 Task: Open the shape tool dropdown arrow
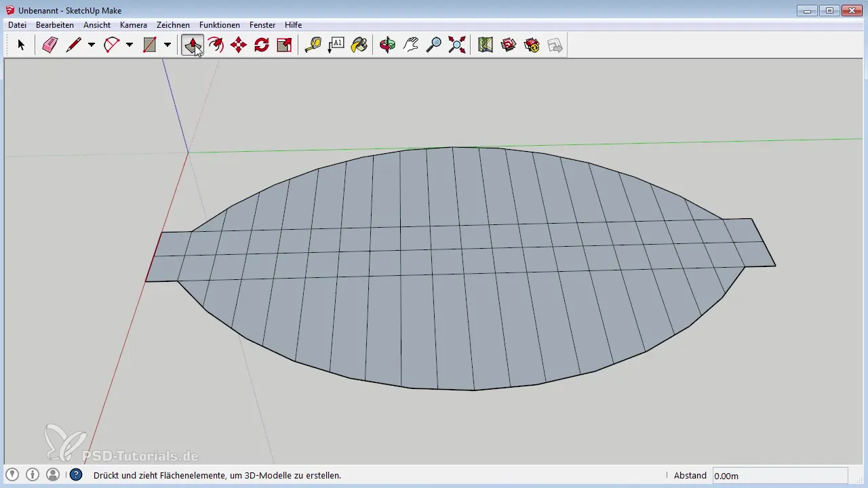click(167, 45)
